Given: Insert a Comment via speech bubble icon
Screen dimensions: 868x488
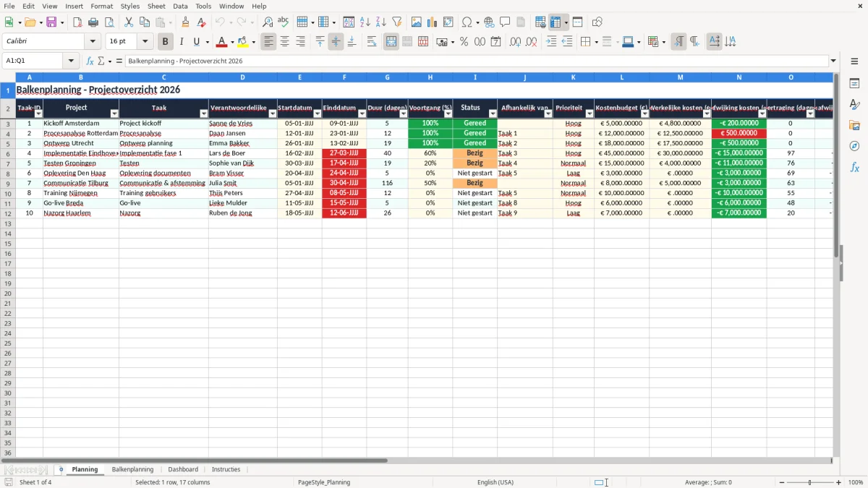Looking at the screenshot, I should pos(505,22).
